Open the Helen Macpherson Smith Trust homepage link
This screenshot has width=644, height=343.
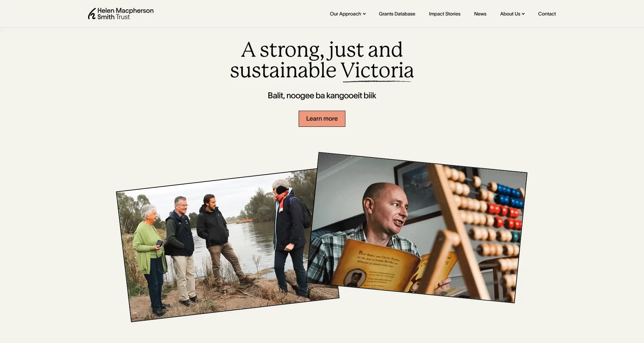click(121, 14)
